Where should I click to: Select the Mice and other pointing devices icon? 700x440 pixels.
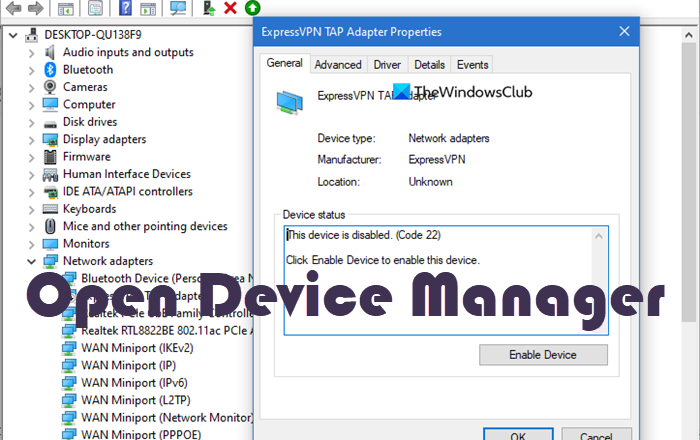[x=50, y=226]
